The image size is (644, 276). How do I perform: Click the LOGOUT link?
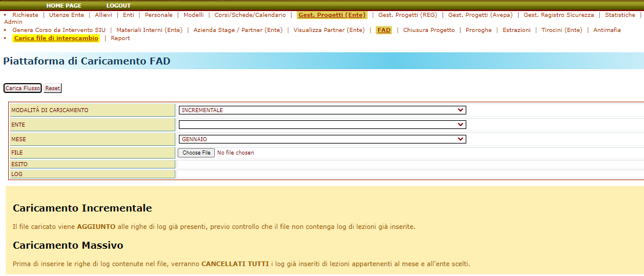(x=118, y=5)
